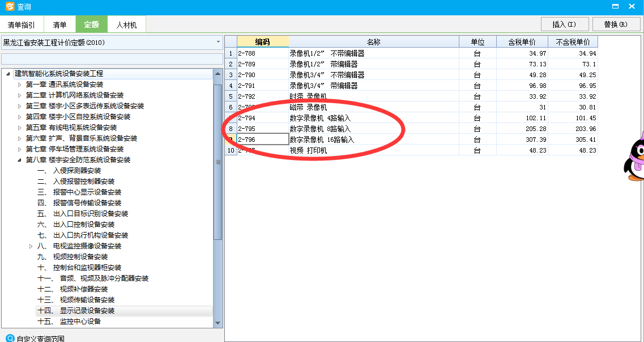
Task: Click the 插入(I) button
Action: 565,24
